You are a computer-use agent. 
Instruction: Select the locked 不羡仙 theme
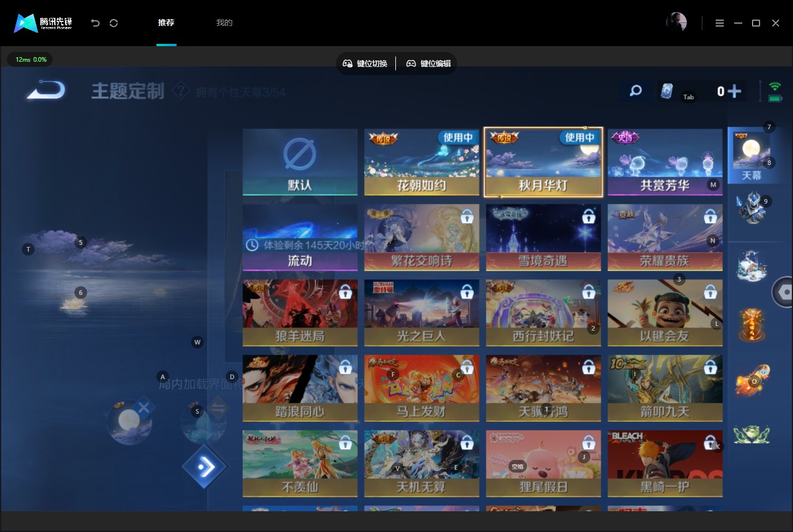pos(300,463)
